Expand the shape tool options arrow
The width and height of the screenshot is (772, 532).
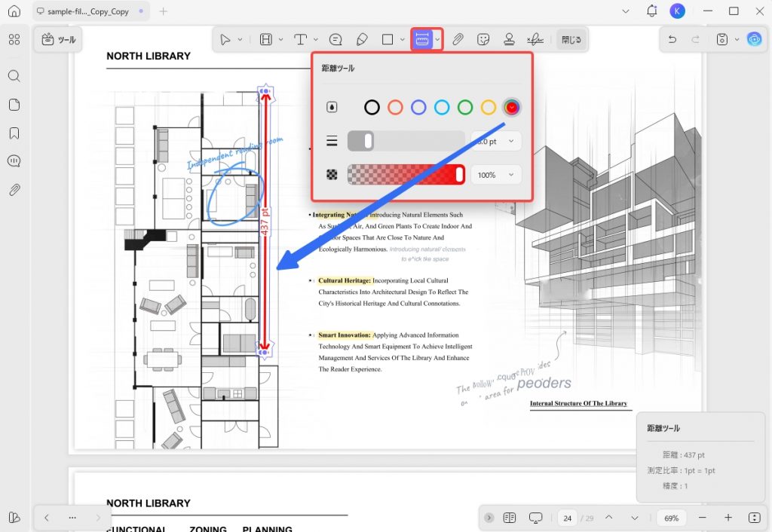[403, 39]
